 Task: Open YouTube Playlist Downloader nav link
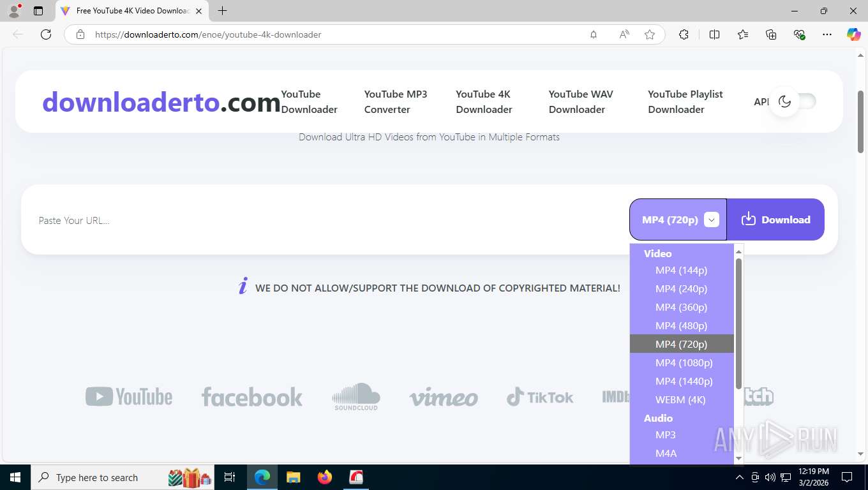coord(685,101)
